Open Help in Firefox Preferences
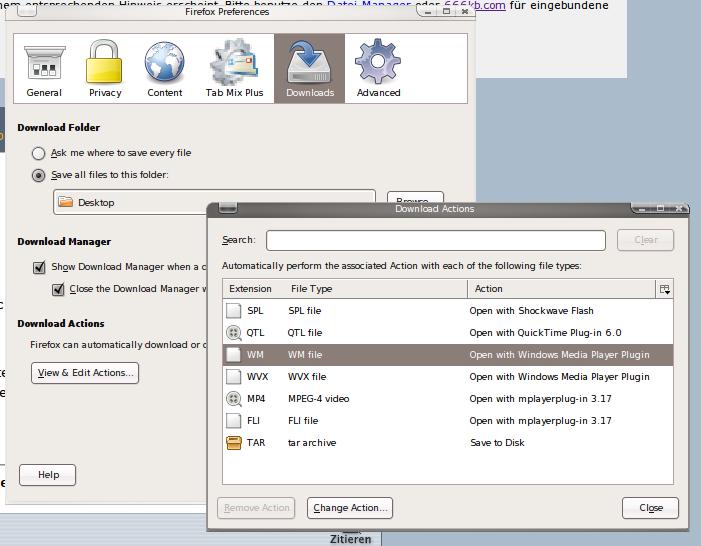The height and width of the screenshot is (546, 701). (47, 475)
